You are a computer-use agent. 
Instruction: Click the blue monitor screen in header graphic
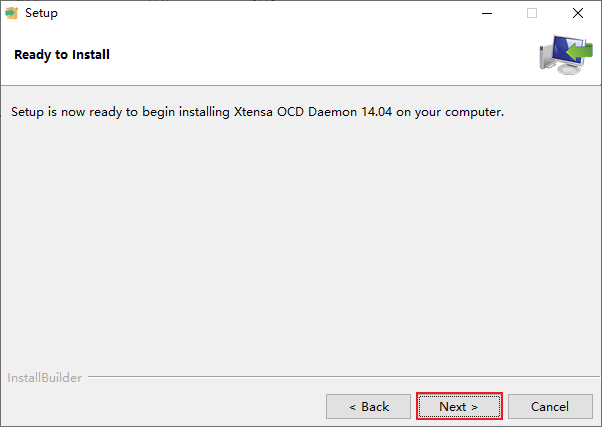562,51
